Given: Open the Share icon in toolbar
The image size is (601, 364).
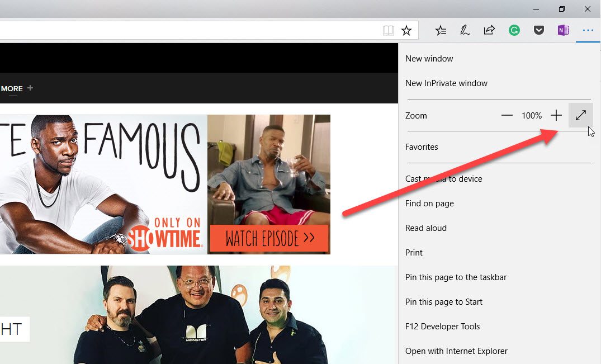Looking at the screenshot, I should tap(489, 30).
